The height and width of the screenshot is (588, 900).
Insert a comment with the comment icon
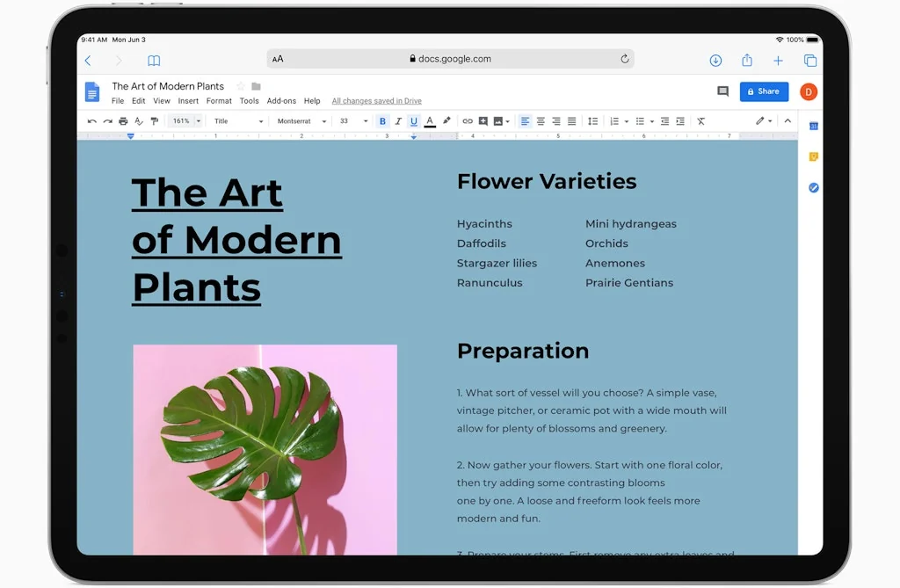coord(482,120)
